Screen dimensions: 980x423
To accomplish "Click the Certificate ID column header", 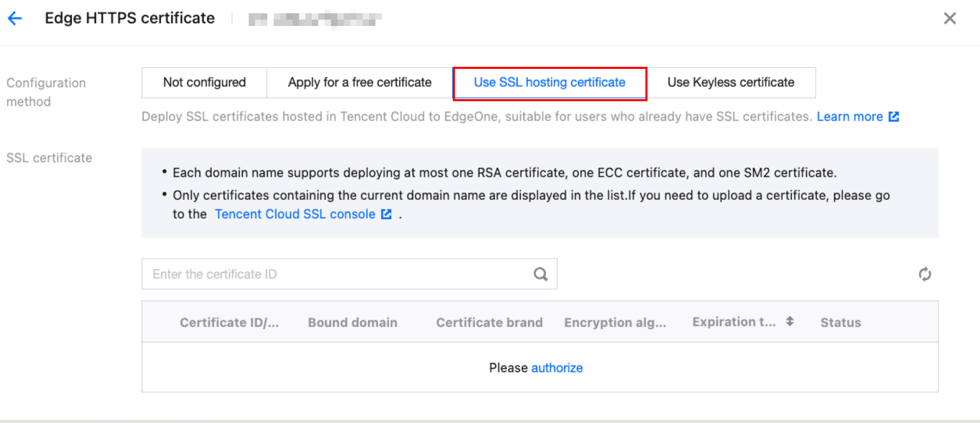I will click(x=229, y=322).
